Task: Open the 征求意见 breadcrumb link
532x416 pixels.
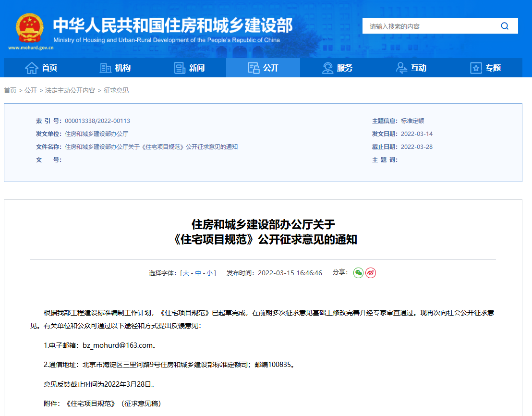Action: tap(116, 90)
